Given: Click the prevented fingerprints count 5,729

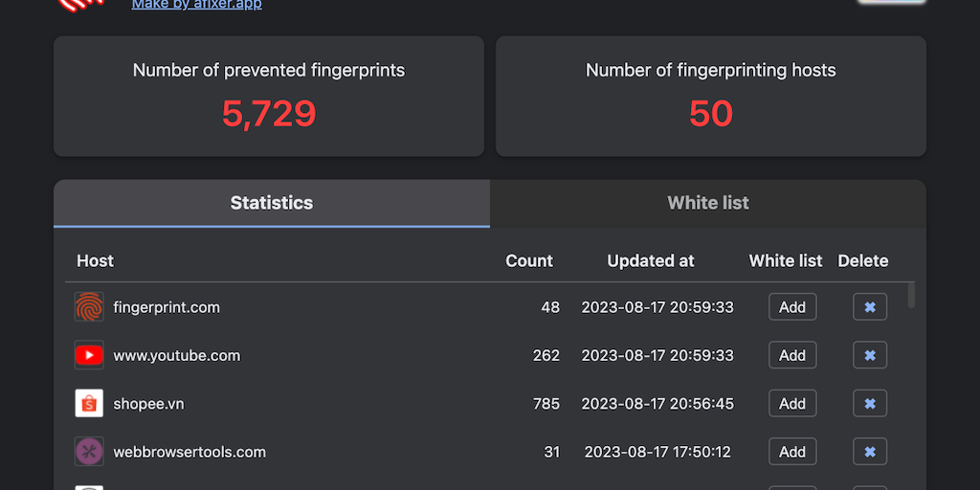Looking at the screenshot, I should click(269, 114).
